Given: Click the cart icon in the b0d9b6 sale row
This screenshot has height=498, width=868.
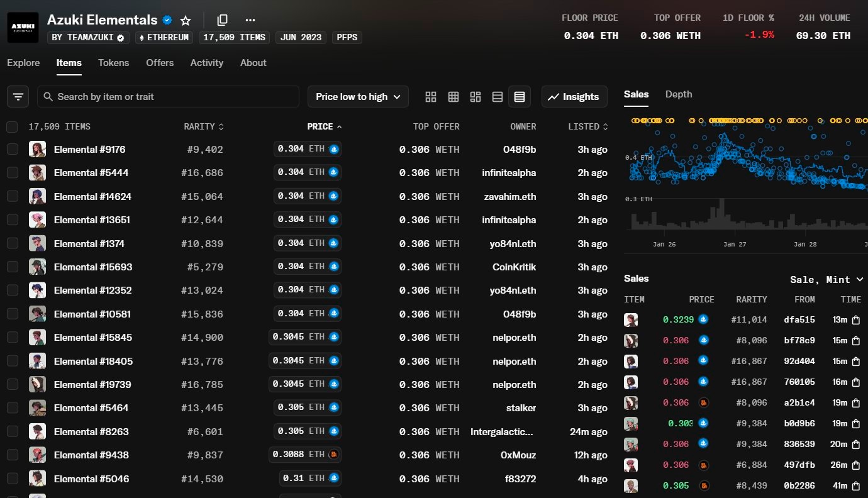Looking at the screenshot, I should [x=856, y=424].
